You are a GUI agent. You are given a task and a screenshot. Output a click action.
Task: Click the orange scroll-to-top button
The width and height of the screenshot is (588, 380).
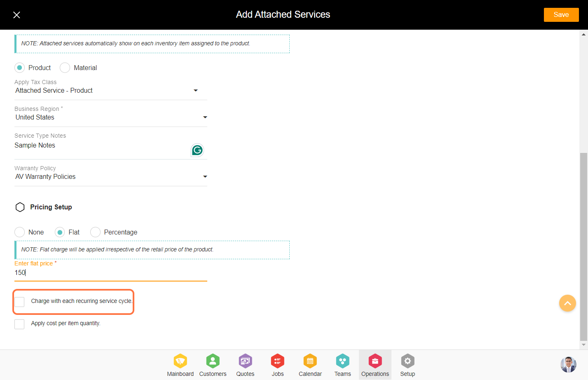[x=567, y=303]
